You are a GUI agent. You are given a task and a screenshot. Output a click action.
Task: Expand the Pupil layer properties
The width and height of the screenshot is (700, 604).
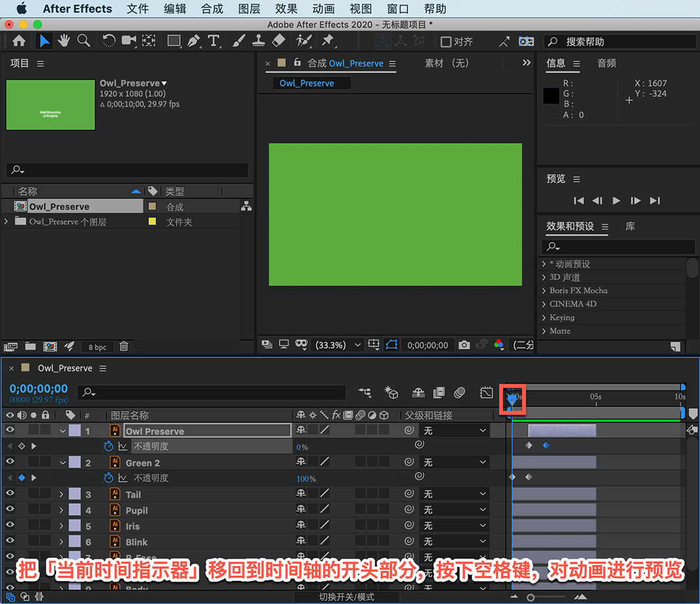click(61, 510)
